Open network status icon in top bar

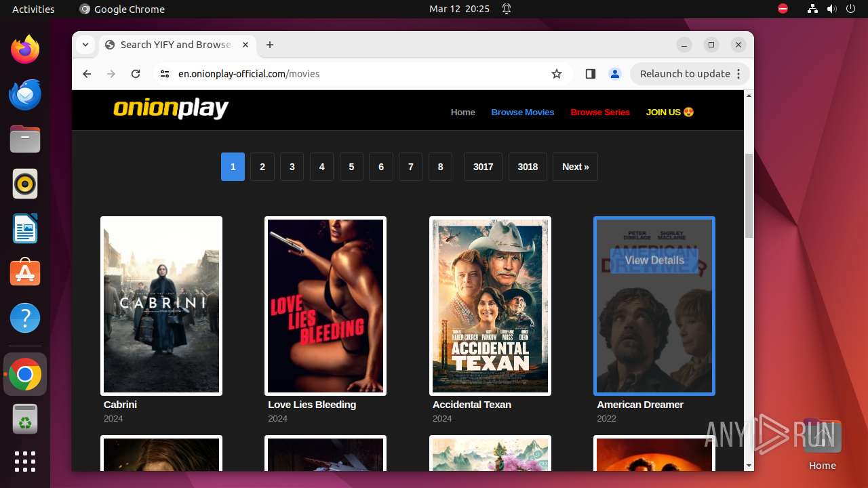click(812, 9)
